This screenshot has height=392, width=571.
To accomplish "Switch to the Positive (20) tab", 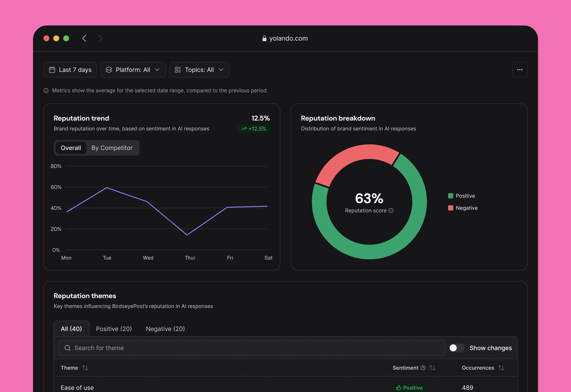I will (114, 329).
